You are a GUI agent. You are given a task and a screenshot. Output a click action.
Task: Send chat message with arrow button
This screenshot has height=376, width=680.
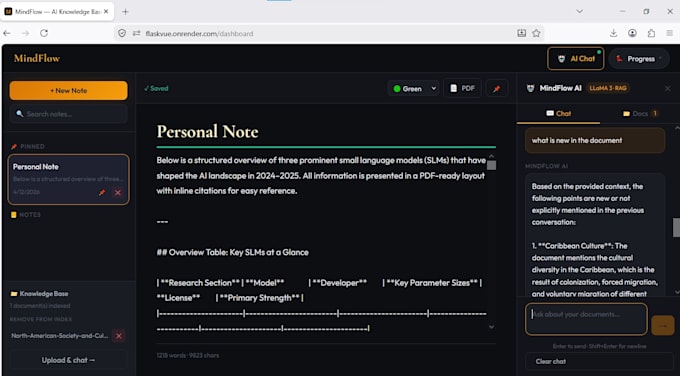point(663,325)
